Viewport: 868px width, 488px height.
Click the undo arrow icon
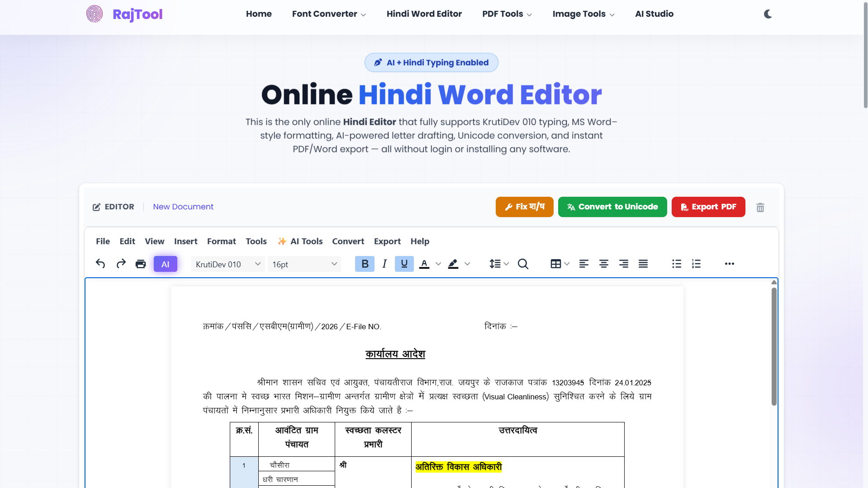[100, 264]
